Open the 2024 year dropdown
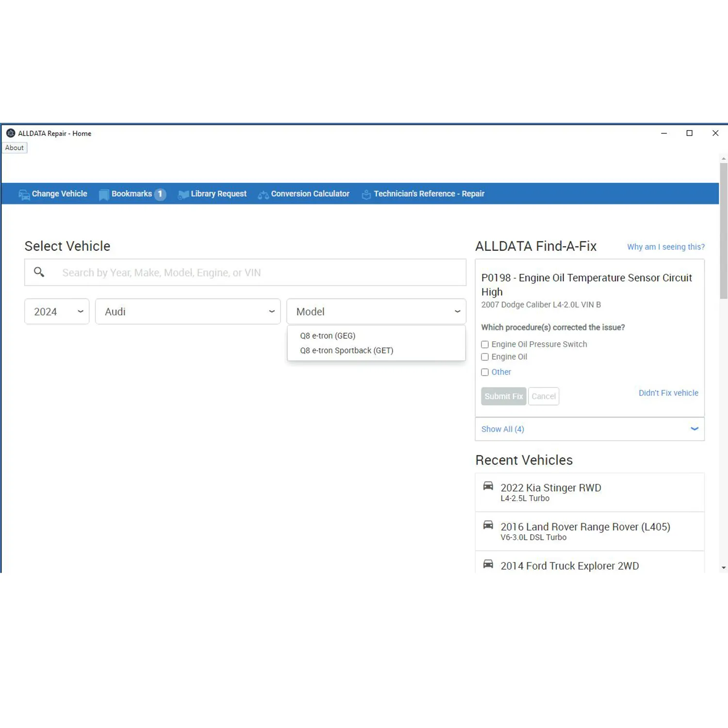 click(57, 312)
